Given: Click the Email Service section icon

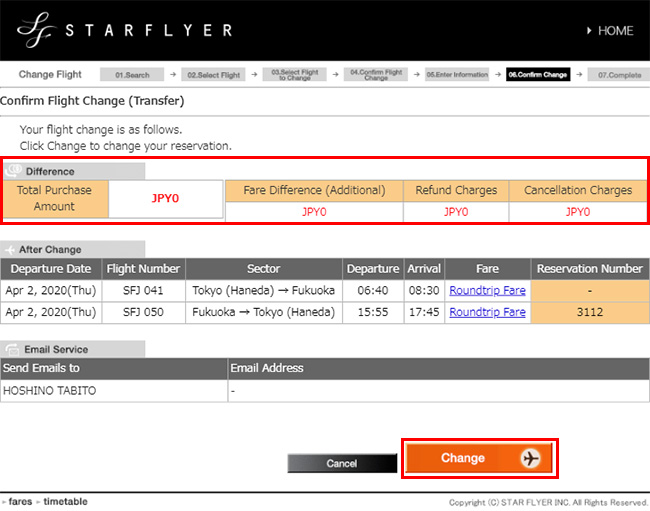Looking at the screenshot, I should [x=11, y=349].
